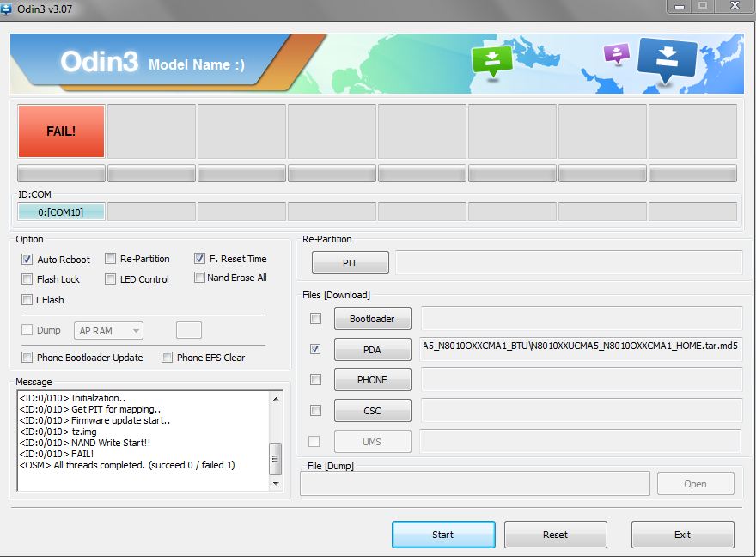Enable Phone Bootloader Update
Viewport: 756px width, 557px height.
(27, 357)
